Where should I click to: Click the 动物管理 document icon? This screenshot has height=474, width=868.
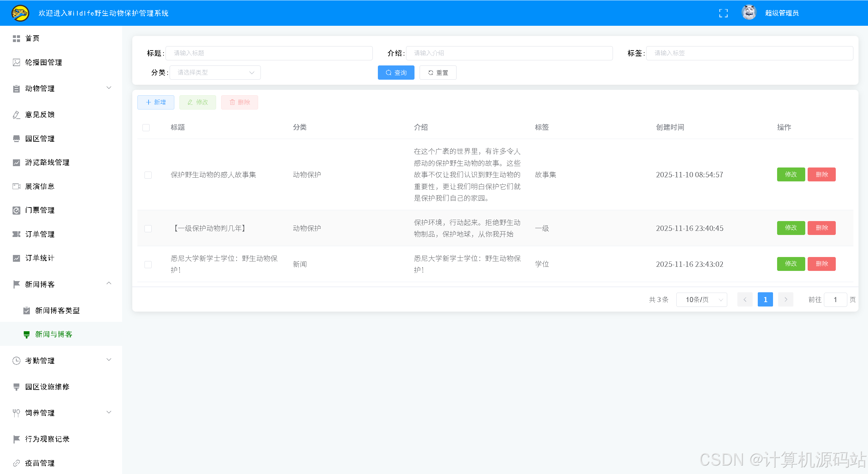(x=16, y=89)
